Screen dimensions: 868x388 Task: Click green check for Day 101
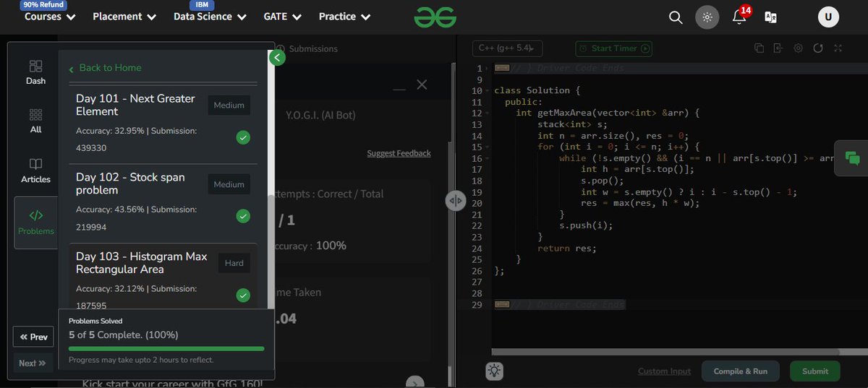click(x=243, y=137)
